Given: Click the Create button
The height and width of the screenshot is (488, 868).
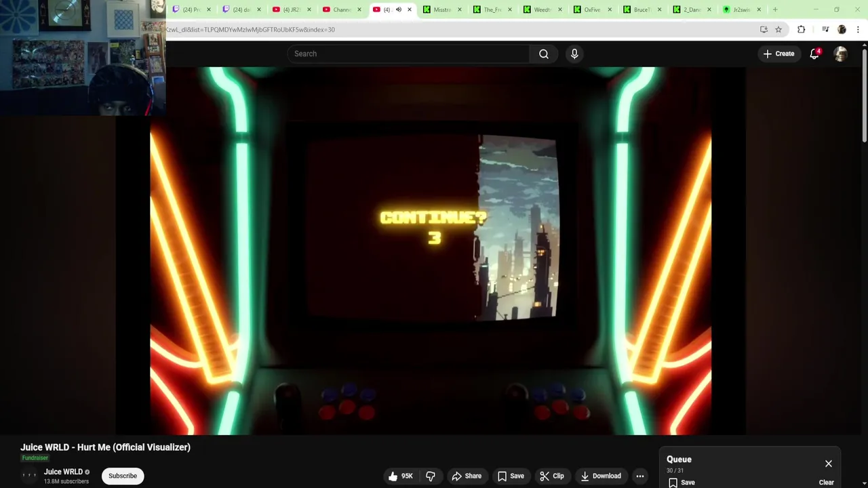Looking at the screenshot, I should coord(778,54).
